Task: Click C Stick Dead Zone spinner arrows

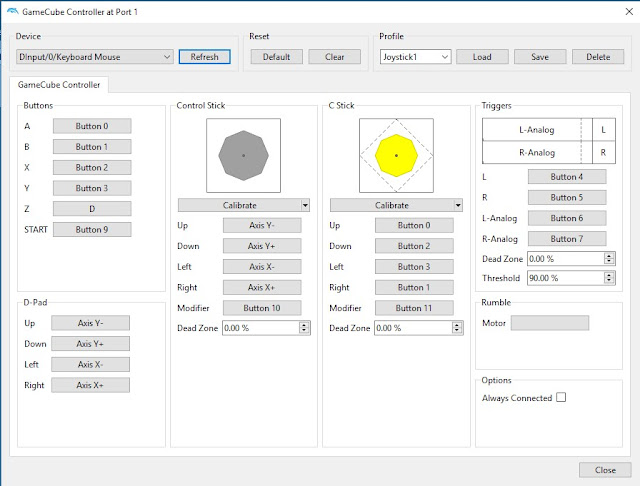Action: (457, 328)
